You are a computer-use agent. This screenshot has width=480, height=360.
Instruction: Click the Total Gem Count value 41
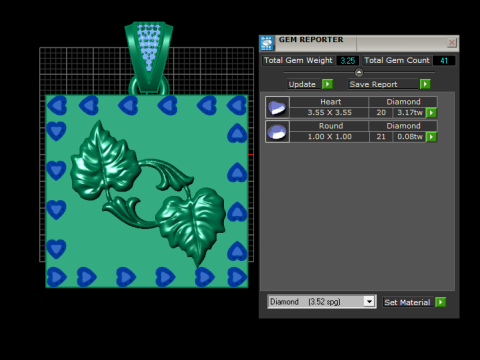point(444,61)
